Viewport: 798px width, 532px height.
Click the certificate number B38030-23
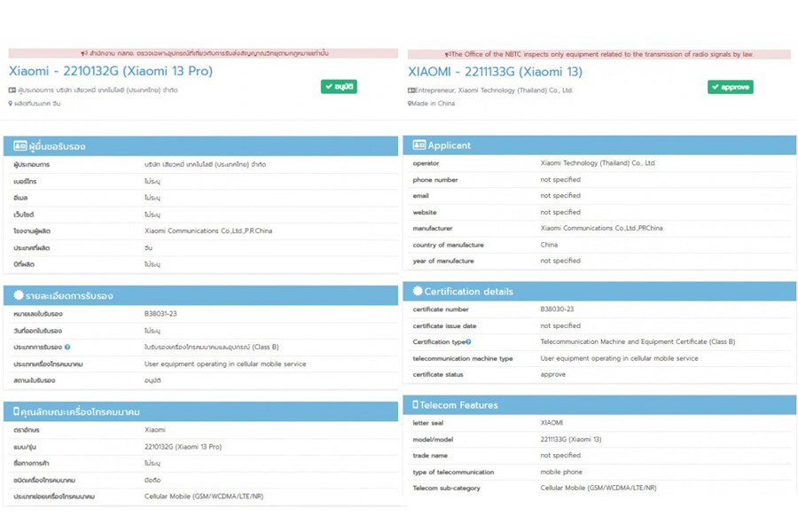557,309
